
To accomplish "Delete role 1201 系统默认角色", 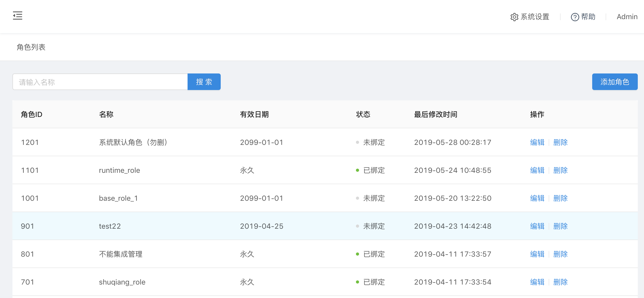I will tap(560, 142).
